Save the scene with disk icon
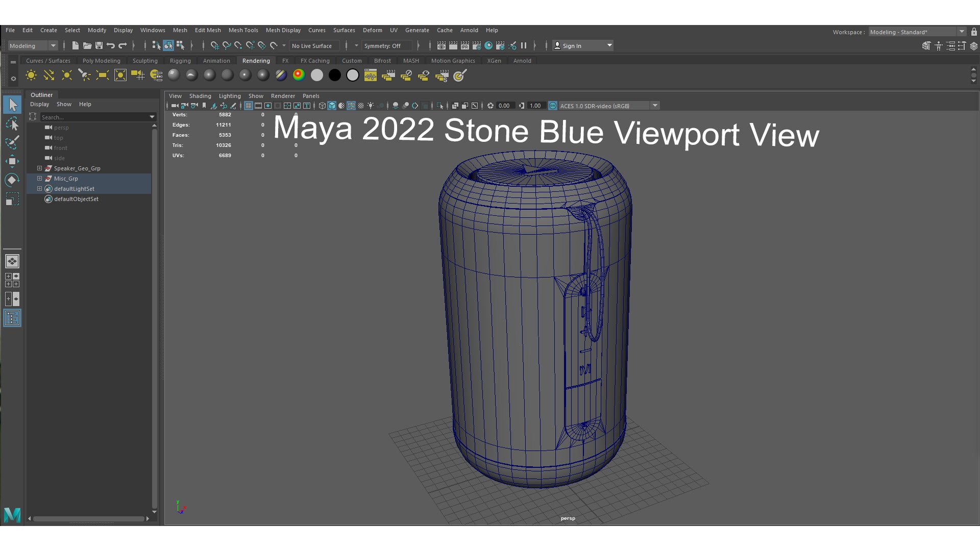980x551 pixels. (x=99, y=45)
